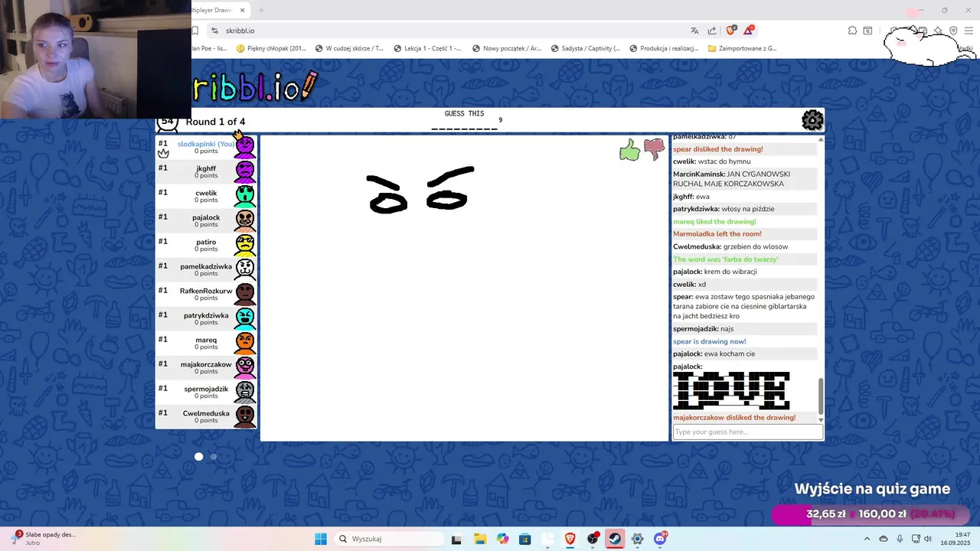The width and height of the screenshot is (980, 551).
Task: Click jkghff's purple avatar
Action: tap(245, 171)
